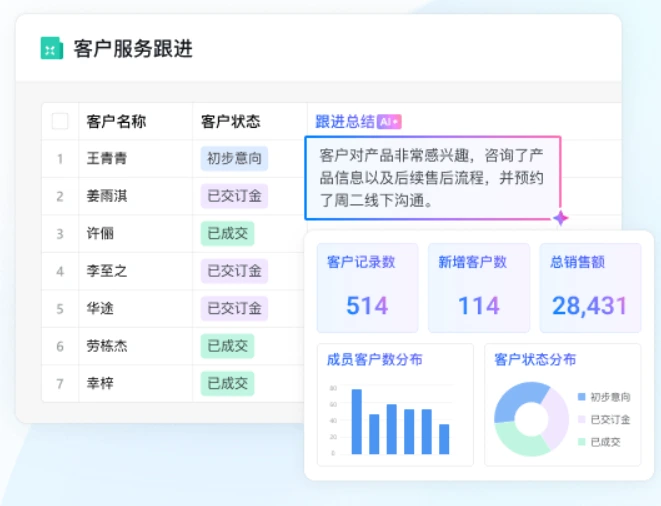Viewport: 661px width, 506px height.
Task: Click the 已成交 legend label
Action: click(x=605, y=442)
